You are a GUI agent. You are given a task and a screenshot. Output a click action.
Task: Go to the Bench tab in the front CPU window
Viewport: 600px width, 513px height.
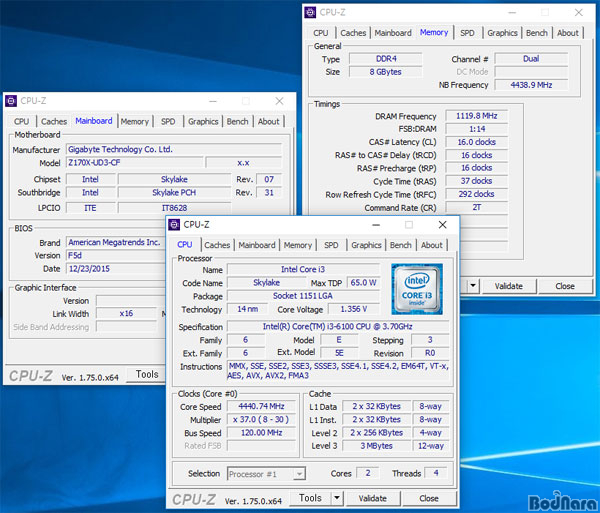pyautogui.click(x=401, y=245)
